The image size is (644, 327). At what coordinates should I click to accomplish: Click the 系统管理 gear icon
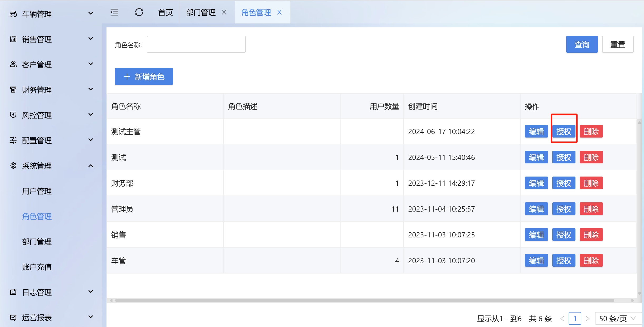(13, 166)
